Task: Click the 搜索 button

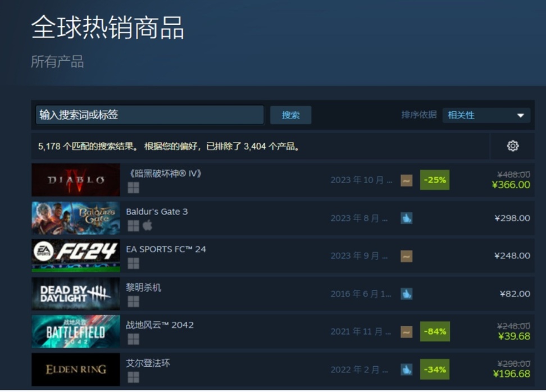Action: pyautogui.click(x=291, y=115)
